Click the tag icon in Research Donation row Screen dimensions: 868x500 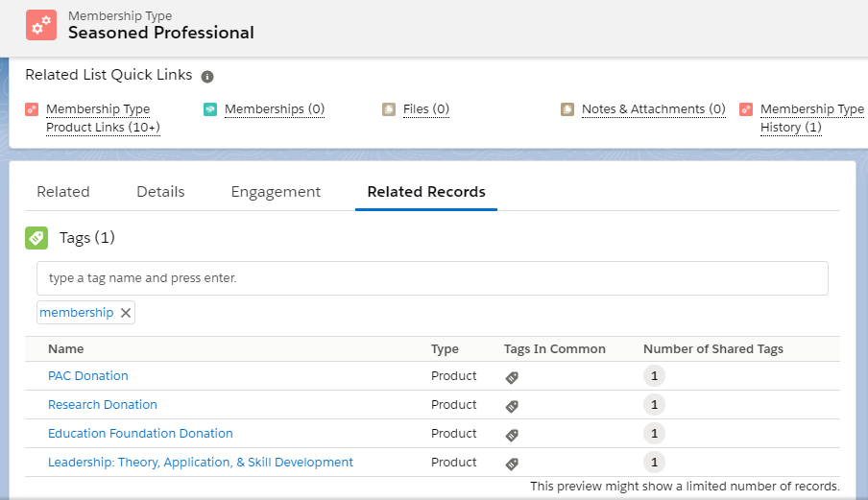(512, 406)
